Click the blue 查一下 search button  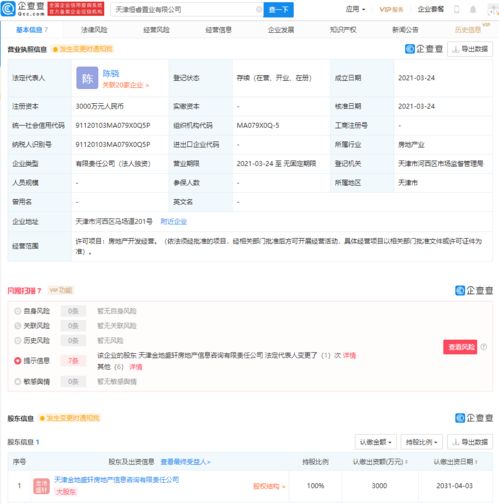point(278,10)
